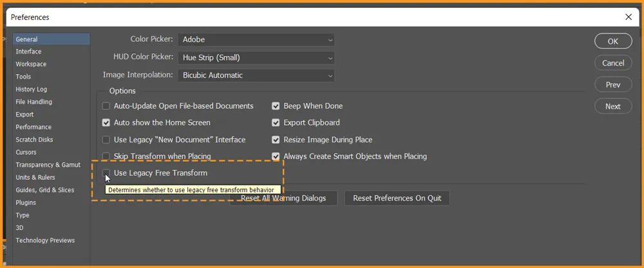Click OK to confirm preferences

click(612, 41)
